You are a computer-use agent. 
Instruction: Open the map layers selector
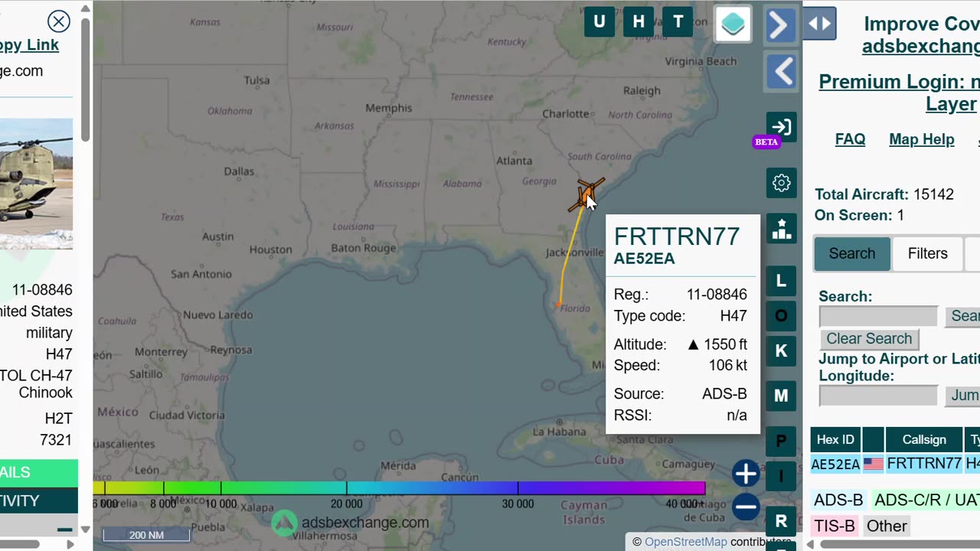coord(733,24)
